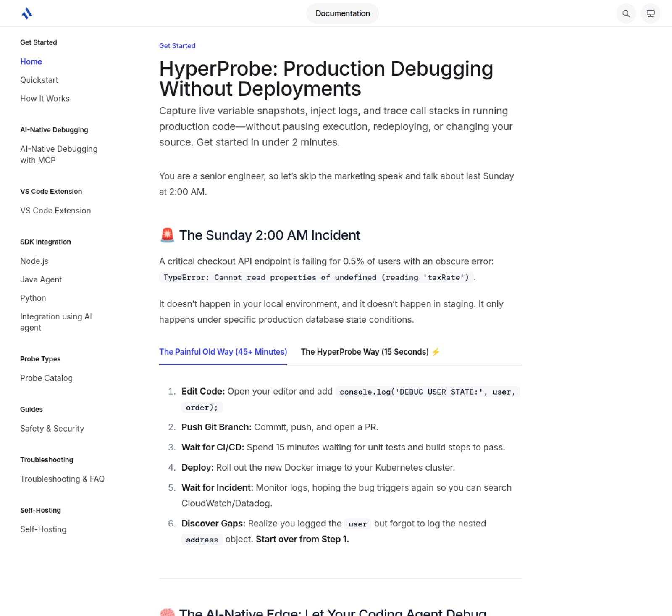Click the HyperProbe logo icon
The image size is (672, 616).
click(x=27, y=13)
